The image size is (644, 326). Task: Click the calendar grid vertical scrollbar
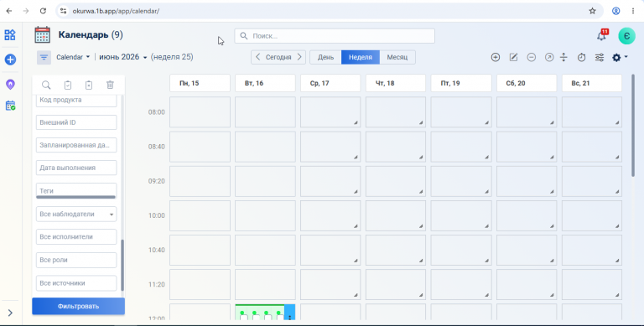tap(633, 126)
